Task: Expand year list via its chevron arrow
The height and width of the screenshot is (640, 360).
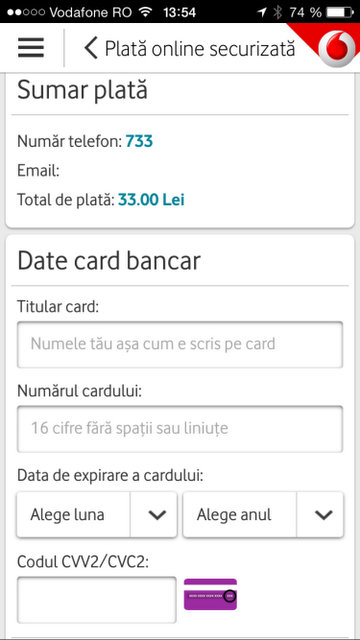Action: click(323, 515)
